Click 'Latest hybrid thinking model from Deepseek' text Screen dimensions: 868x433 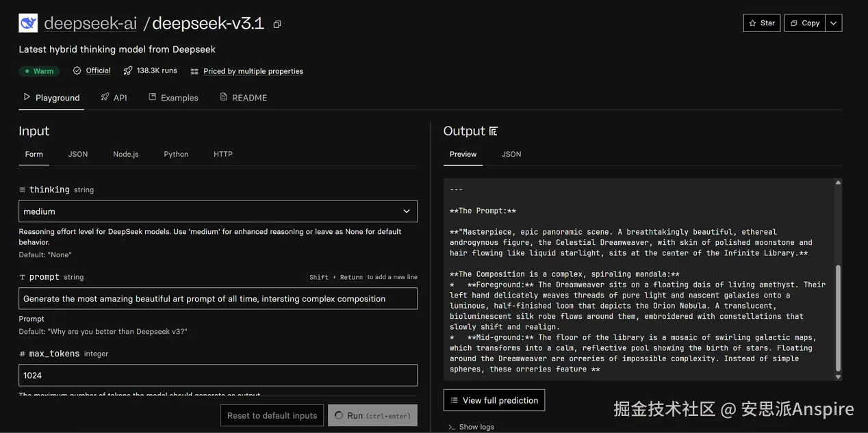click(x=117, y=49)
